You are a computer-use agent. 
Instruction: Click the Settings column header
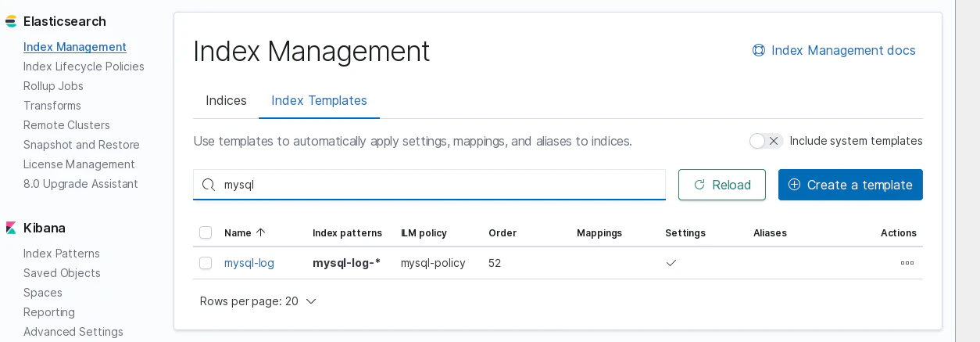(x=685, y=232)
